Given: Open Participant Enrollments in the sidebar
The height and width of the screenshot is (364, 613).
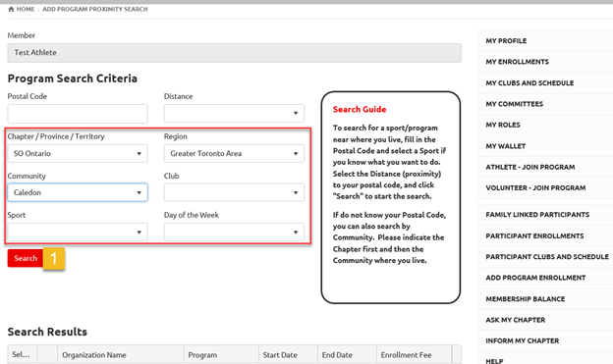Looking at the screenshot, I should (x=534, y=235).
